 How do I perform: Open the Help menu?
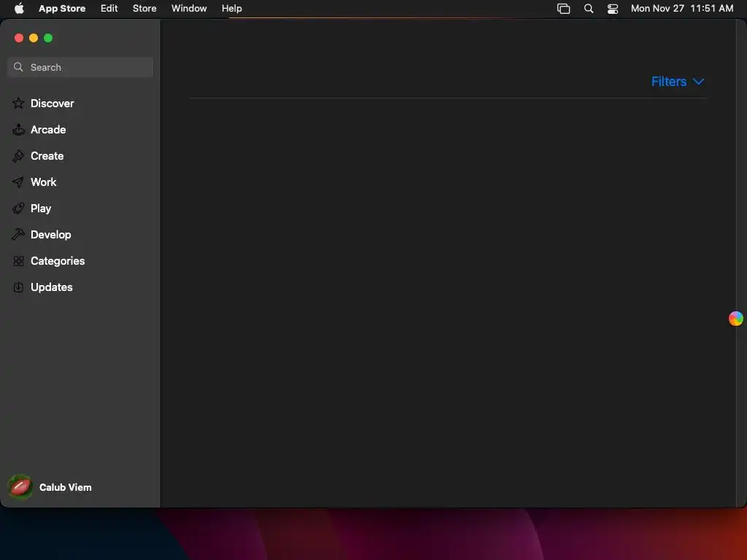tap(231, 9)
